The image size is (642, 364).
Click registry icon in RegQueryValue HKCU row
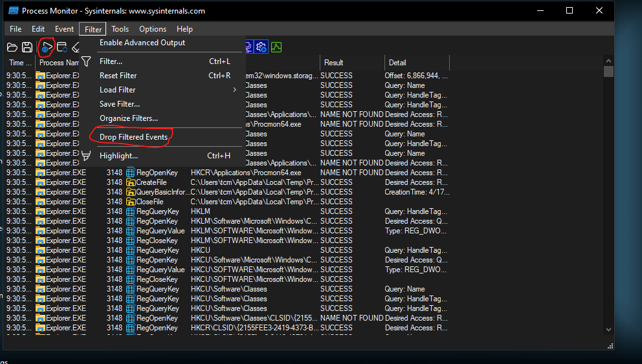coord(131,270)
